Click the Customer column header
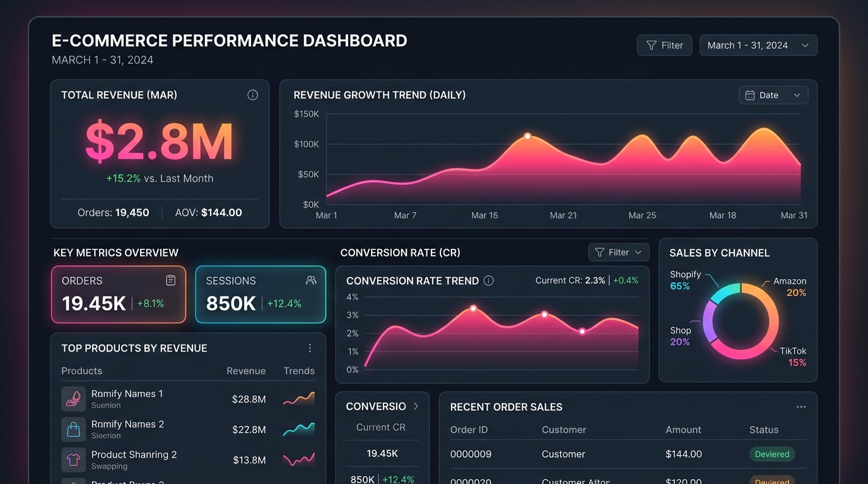 tap(564, 430)
